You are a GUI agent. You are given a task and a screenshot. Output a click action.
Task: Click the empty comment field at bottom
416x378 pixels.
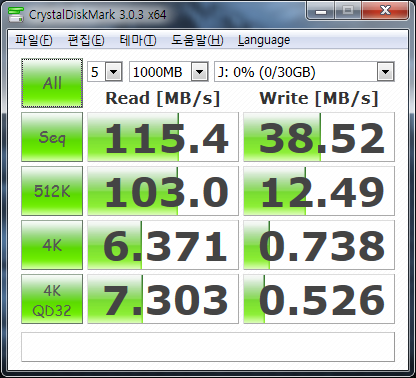point(208,347)
